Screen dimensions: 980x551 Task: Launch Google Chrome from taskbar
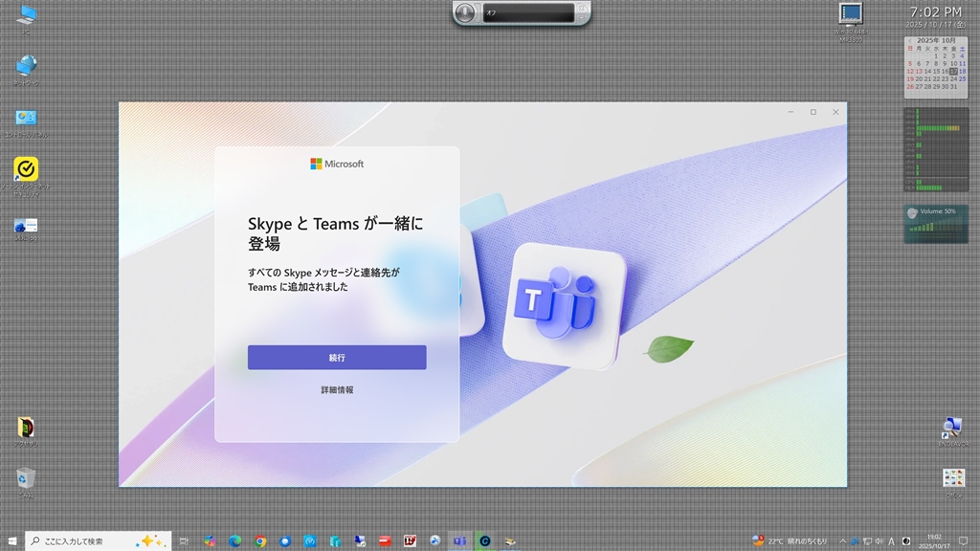[x=260, y=541]
